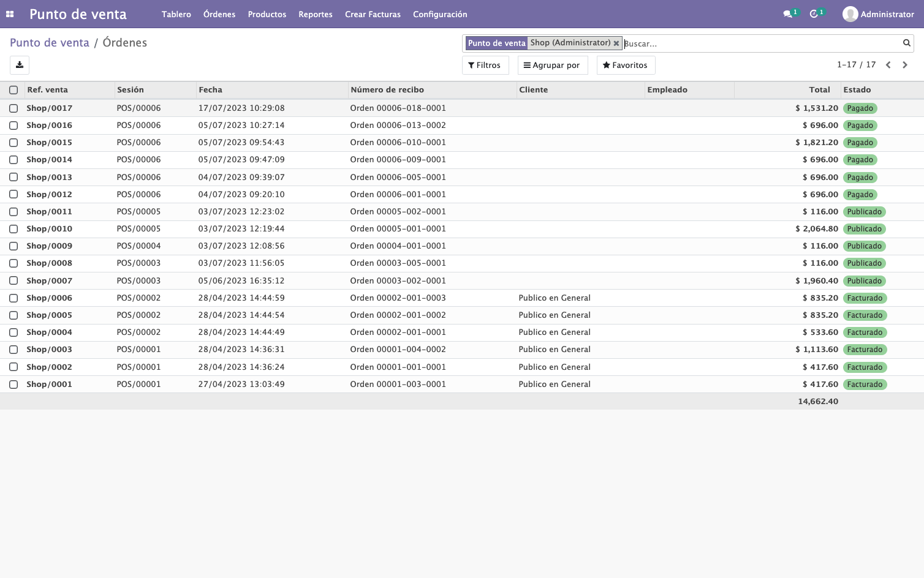The image size is (924, 578).
Task: Check the box for Shop/0001
Action: tap(13, 385)
